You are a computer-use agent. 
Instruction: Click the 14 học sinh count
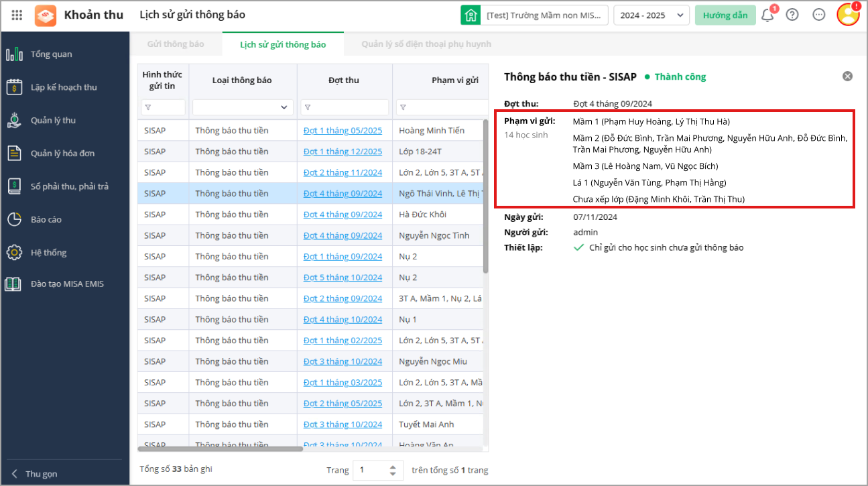pos(526,135)
